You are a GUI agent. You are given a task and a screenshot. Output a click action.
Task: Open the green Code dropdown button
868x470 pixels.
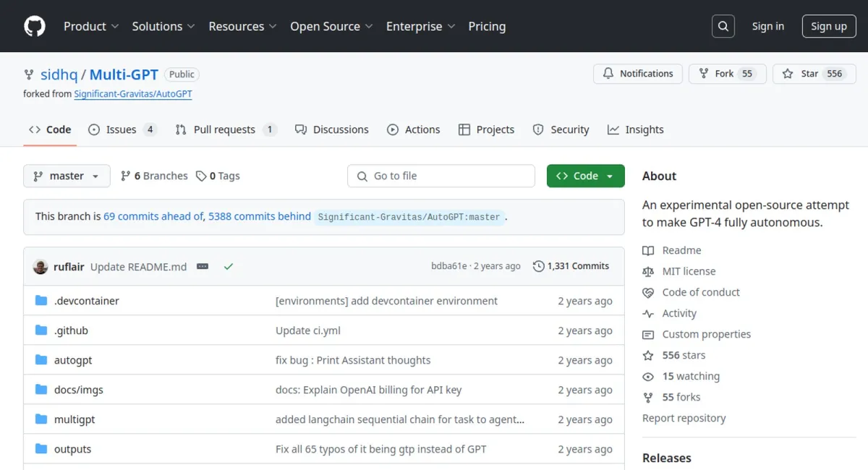[586, 176]
